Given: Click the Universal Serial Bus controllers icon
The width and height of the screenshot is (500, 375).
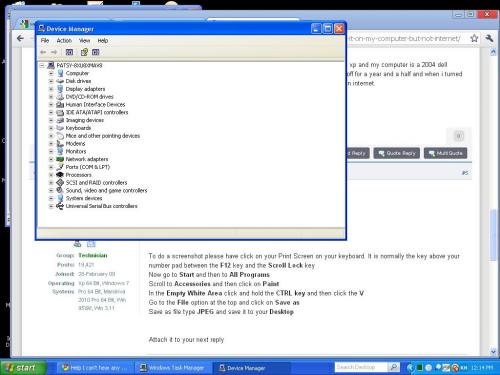Looking at the screenshot, I should [60, 206].
